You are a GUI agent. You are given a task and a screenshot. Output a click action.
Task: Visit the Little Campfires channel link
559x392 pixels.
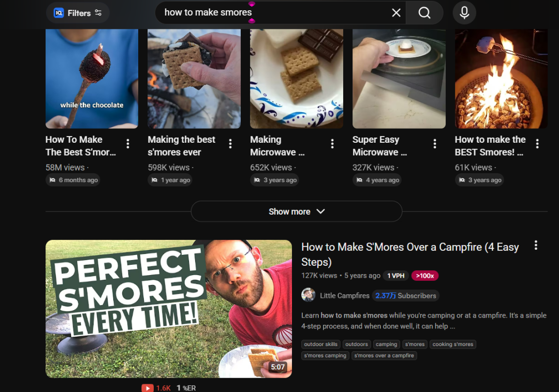tap(344, 296)
